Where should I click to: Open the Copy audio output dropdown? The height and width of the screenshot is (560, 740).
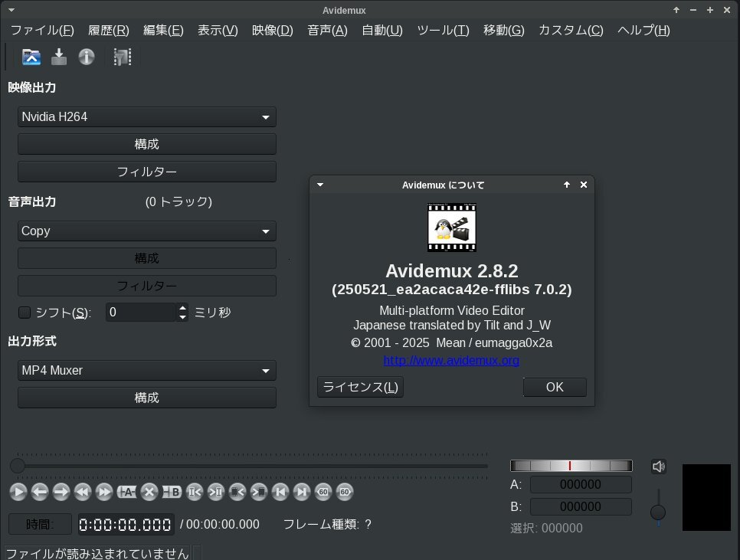(147, 231)
